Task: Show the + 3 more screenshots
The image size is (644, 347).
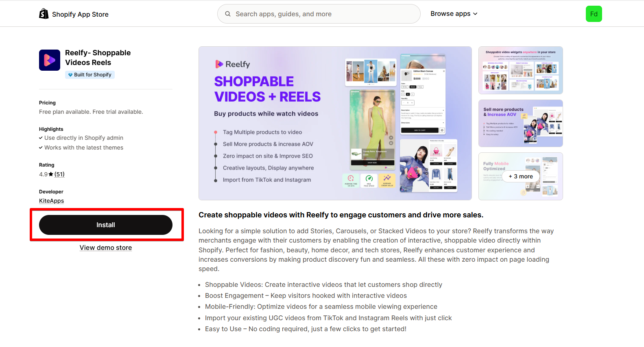Action: (521, 176)
